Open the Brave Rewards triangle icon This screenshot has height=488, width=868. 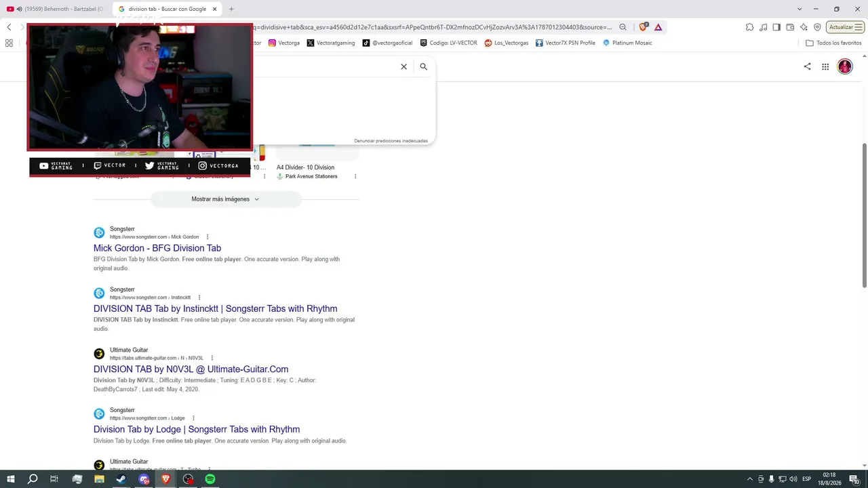[x=658, y=27]
